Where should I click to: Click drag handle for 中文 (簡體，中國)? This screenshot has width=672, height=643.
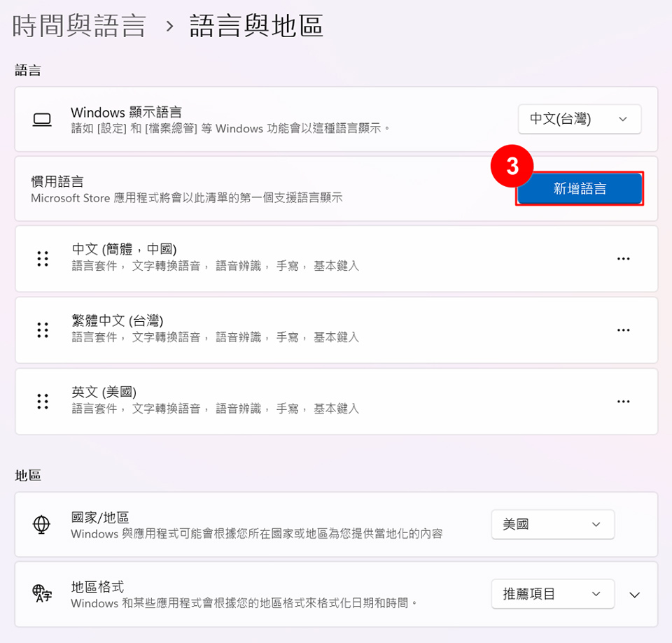click(x=43, y=259)
